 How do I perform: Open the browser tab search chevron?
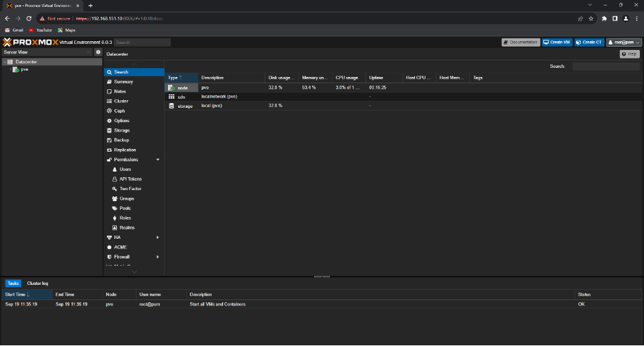coord(590,5)
